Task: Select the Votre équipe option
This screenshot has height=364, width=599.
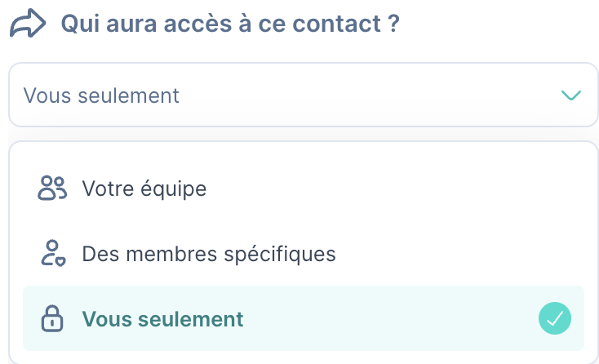Action: [x=304, y=188]
